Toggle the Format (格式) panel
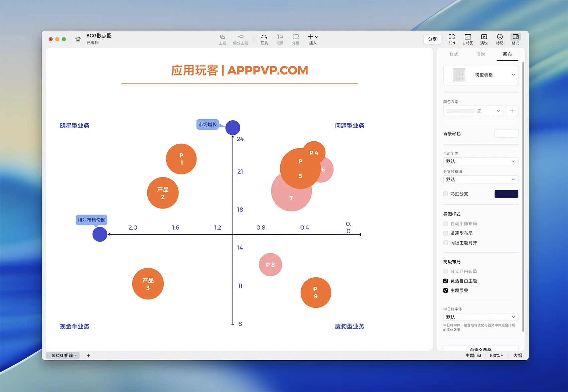568x392 pixels. [x=516, y=39]
